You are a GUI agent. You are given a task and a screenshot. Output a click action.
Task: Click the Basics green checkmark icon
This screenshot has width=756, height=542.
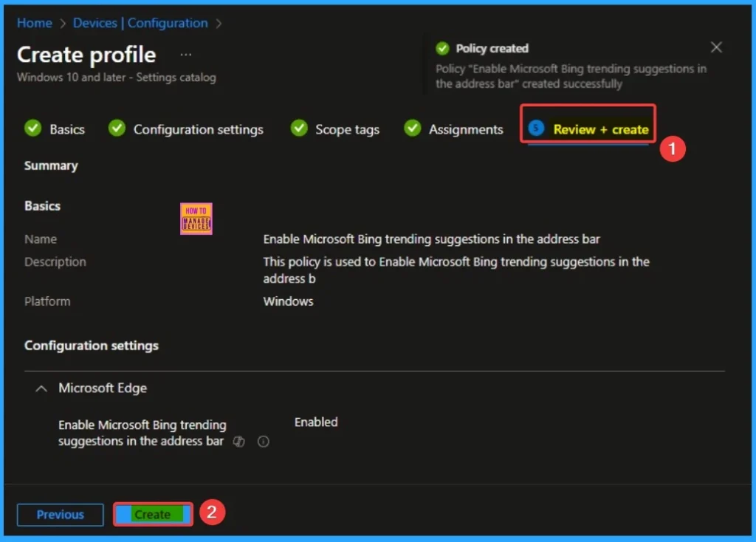pyautogui.click(x=32, y=128)
